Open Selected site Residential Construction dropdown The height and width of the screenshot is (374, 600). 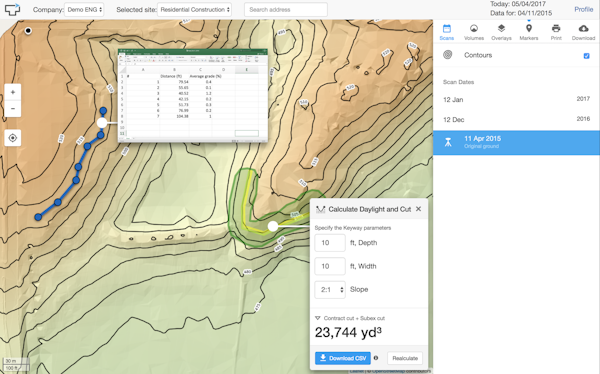point(194,10)
